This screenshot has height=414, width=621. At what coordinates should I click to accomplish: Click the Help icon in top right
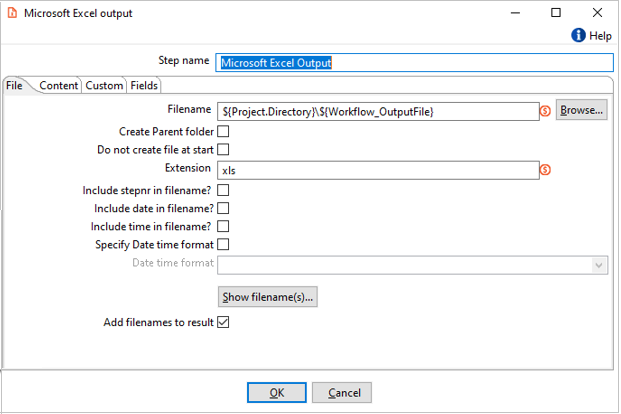click(x=578, y=36)
